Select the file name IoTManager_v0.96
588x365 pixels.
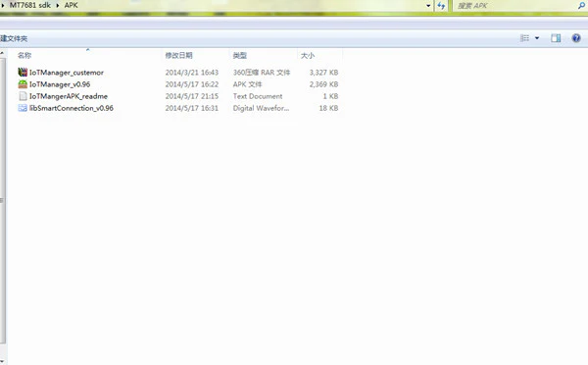[60, 84]
